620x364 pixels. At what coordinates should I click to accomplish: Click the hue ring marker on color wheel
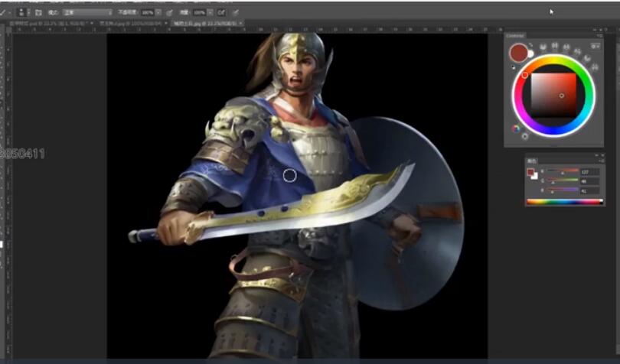coord(525,75)
